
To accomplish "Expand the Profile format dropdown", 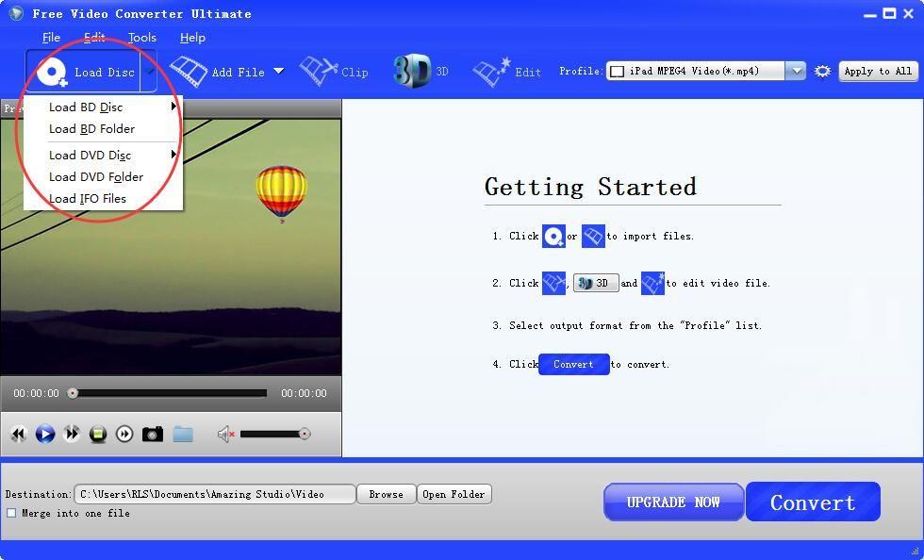I will coord(796,72).
